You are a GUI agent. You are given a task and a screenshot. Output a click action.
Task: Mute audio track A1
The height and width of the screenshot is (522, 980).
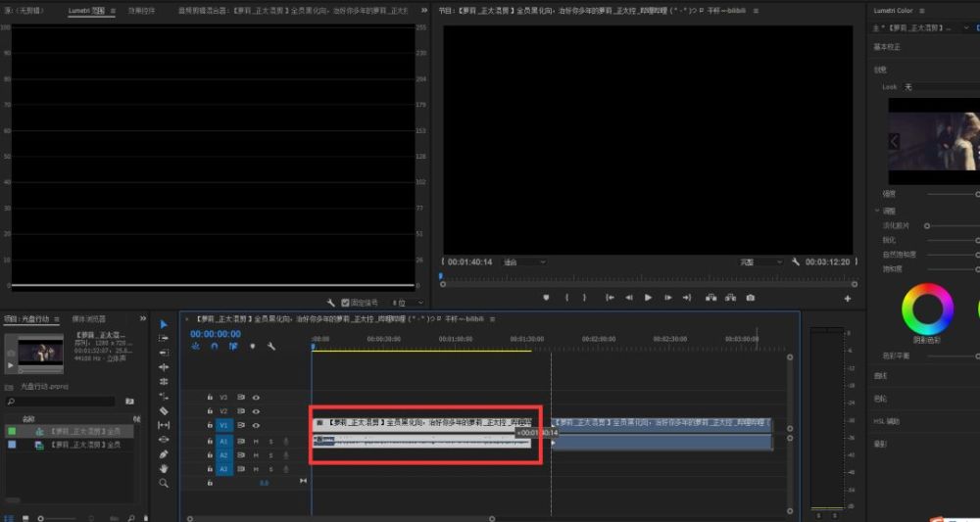257,442
